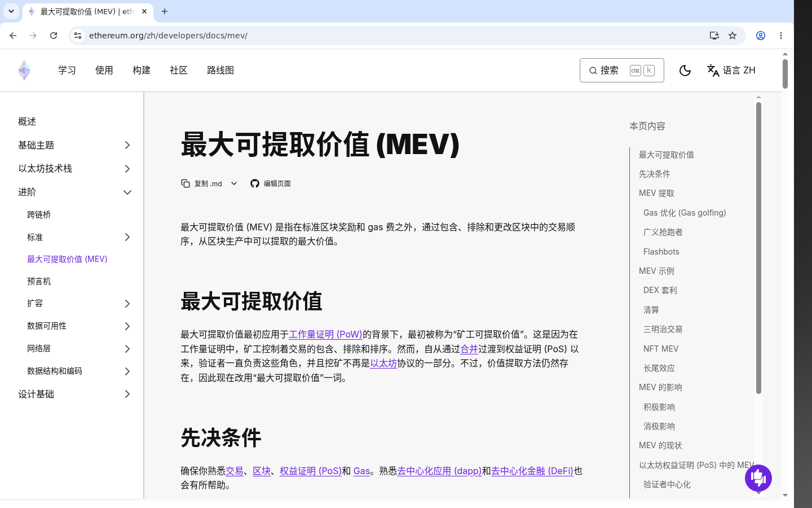Open 路线图 menu
Viewport: 812px width, 508px height.
point(220,71)
